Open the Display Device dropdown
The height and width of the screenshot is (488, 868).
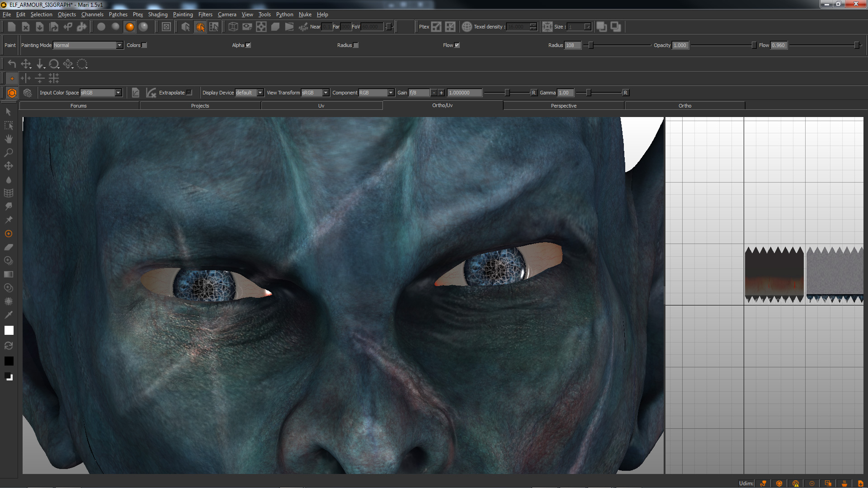pyautogui.click(x=250, y=93)
